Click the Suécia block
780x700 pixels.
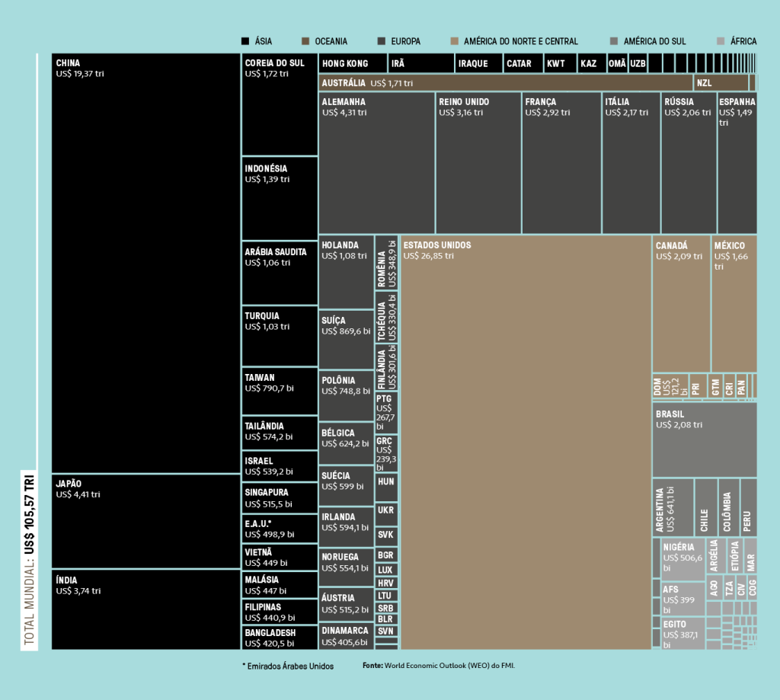pyautogui.click(x=346, y=485)
